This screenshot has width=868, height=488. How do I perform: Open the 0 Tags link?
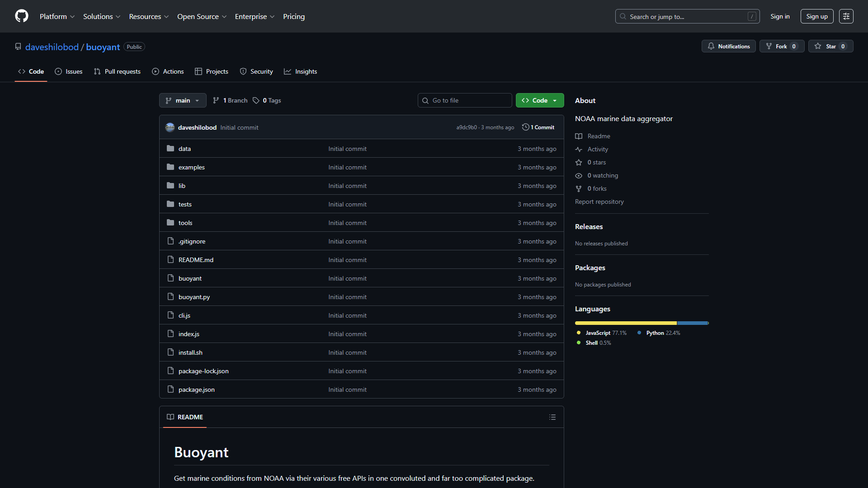click(x=267, y=100)
